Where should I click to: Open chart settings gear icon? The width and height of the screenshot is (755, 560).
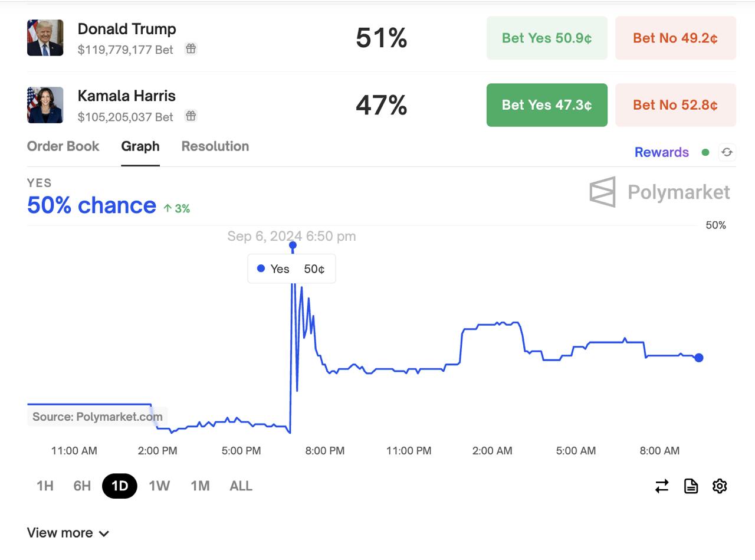[720, 486]
